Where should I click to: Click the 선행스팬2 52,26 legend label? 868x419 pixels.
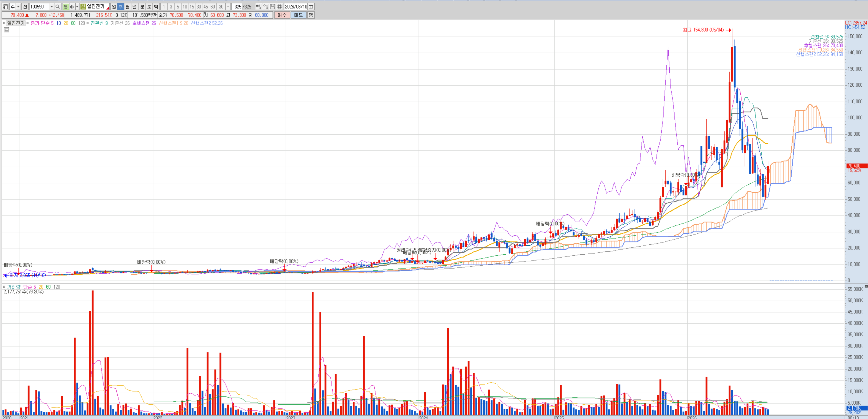[x=207, y=23]
